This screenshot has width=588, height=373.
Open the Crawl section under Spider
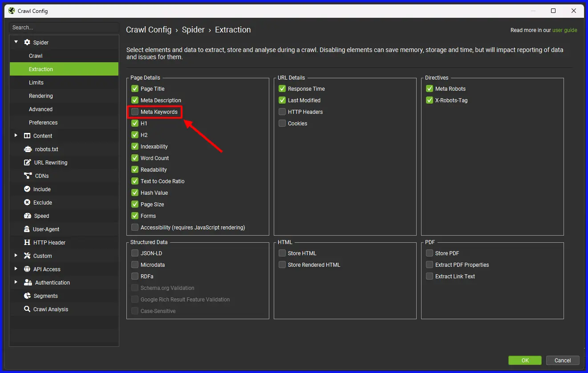click(x=64, y=56)
